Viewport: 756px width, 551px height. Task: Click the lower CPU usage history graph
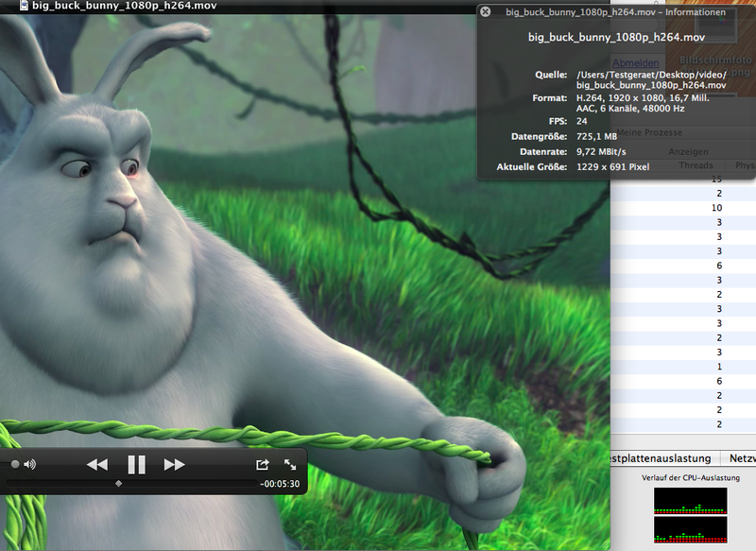pyautogui.click(x=691, y=529)
